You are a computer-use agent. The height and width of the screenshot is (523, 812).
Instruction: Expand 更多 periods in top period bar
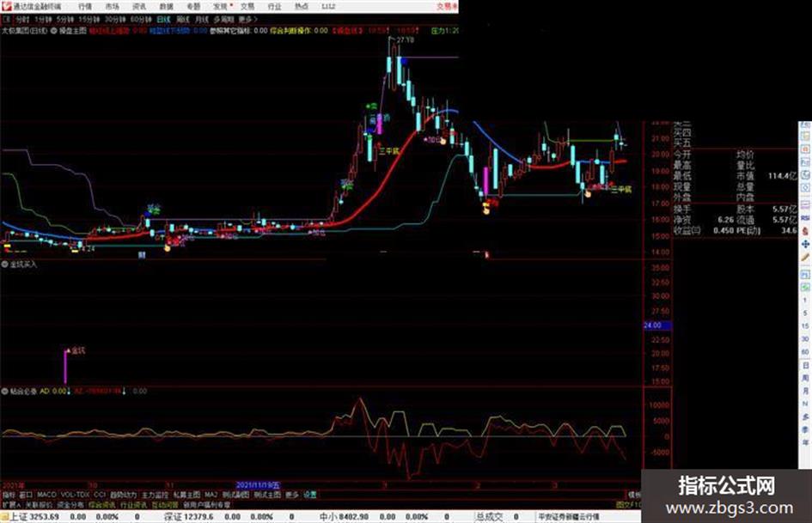pyautogui.click(x=247, y=19)
